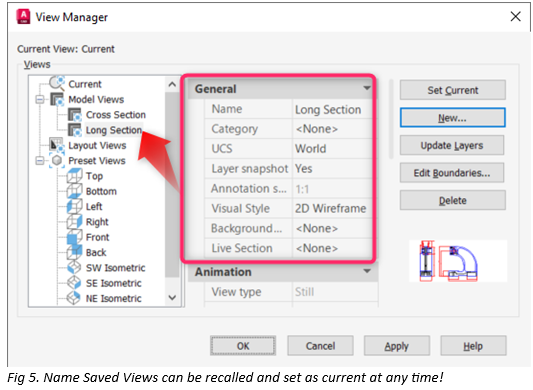Open Edit Boundaries dialog
This screenshot has width=533, height=390.
click(x=452, y=173)
